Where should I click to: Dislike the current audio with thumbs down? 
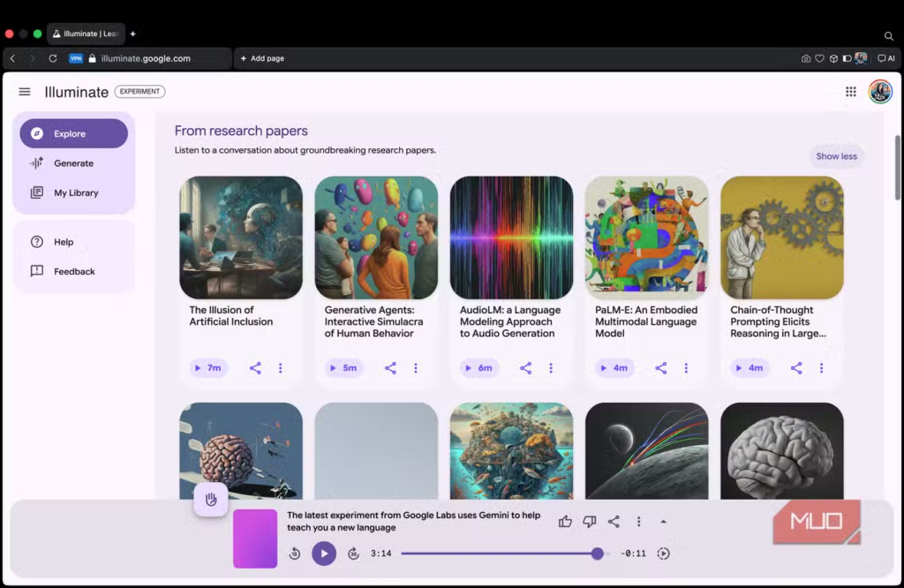tap(590, 522)
